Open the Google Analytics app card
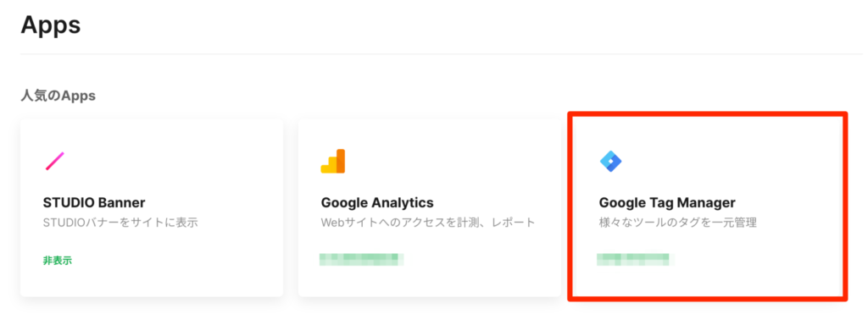The width and height of the screenshot is (868, 314). pos(430,207)
